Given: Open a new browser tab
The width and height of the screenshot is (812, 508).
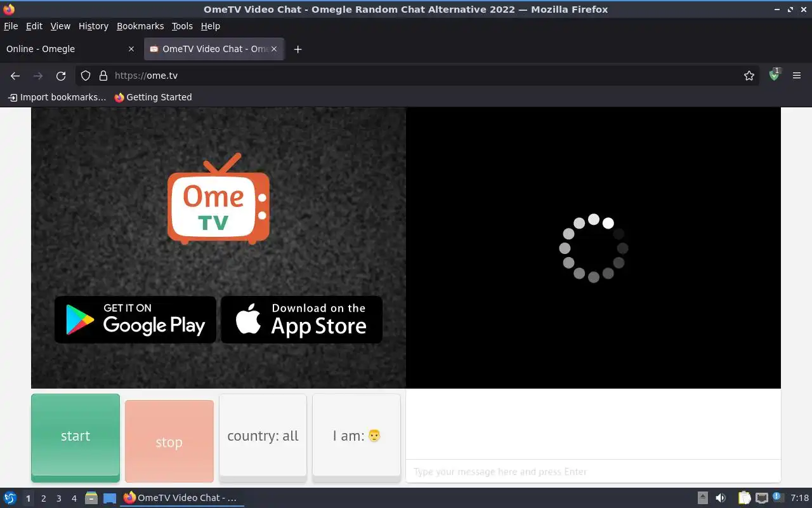Looking at the screenshot, I should (x=298, y=49).
